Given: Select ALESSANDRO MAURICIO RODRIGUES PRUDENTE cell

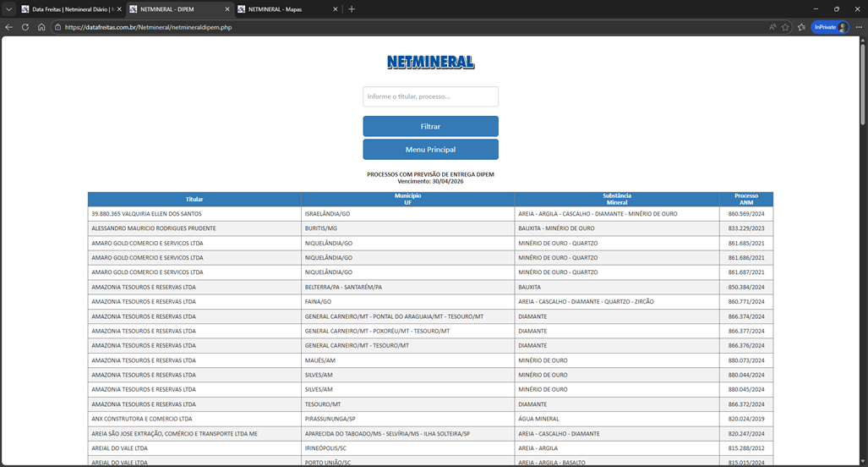Looking at the screenshot, I should tap(194, 228).
